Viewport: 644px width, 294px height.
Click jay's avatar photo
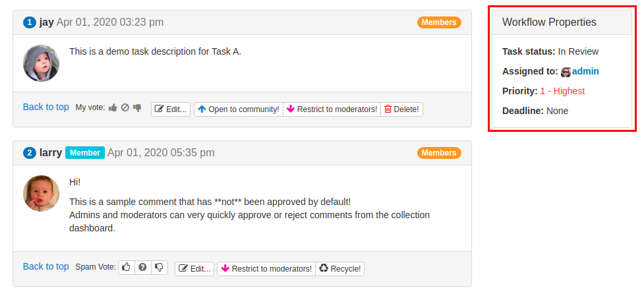pos(41,63)
